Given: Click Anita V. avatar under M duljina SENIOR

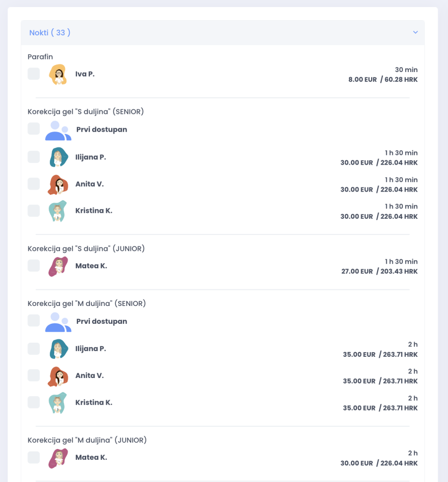Looking at the screenshot, I should [x=58, y=376].
